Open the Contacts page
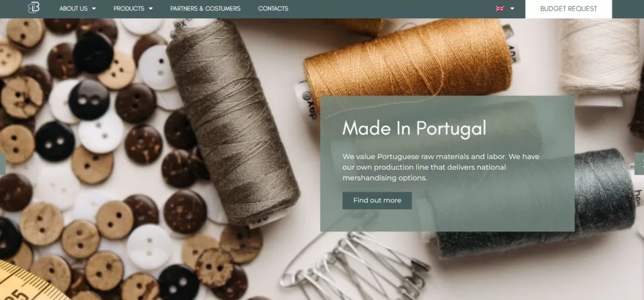This screenshot has height=300, width=644. 273,9
